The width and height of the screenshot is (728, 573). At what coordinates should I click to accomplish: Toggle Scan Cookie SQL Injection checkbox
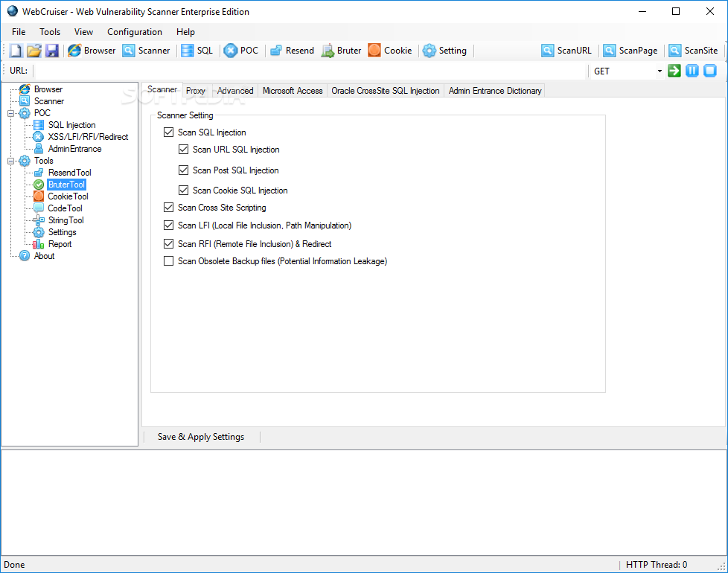[183, 191]
